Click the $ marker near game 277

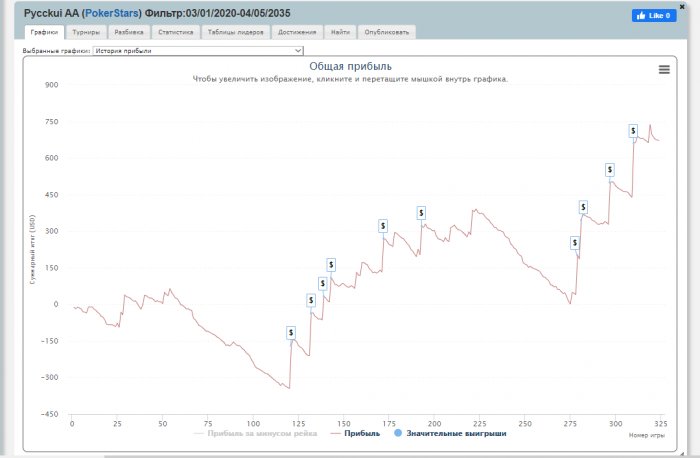coord(575,243)
